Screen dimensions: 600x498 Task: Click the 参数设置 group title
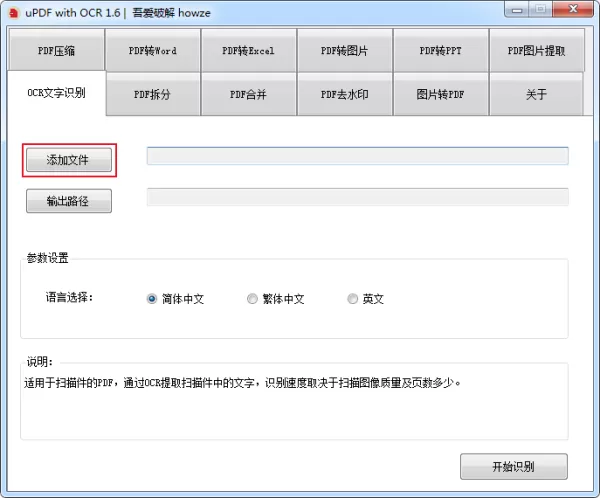pyautogui.click(x=47, y=258)
